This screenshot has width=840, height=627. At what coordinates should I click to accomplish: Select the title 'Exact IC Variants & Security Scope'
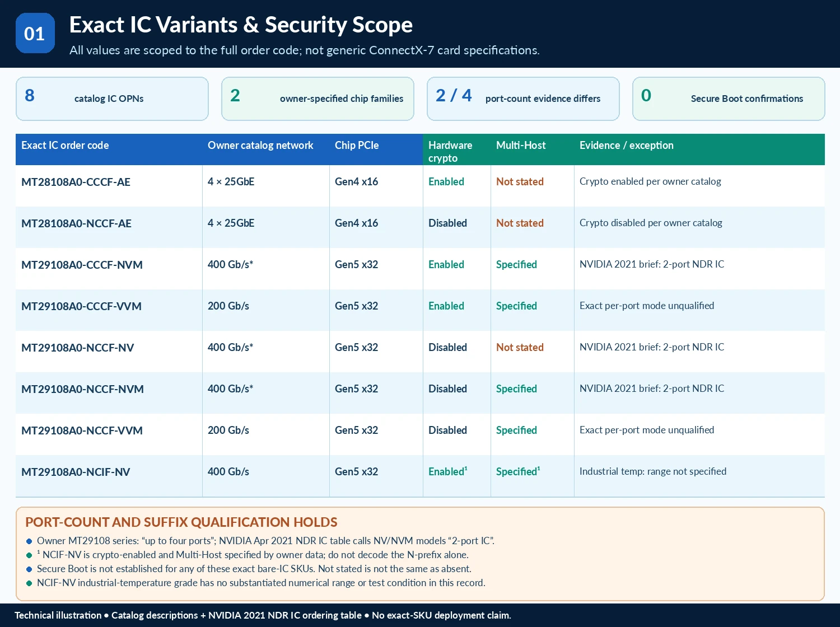pos(241,25)
